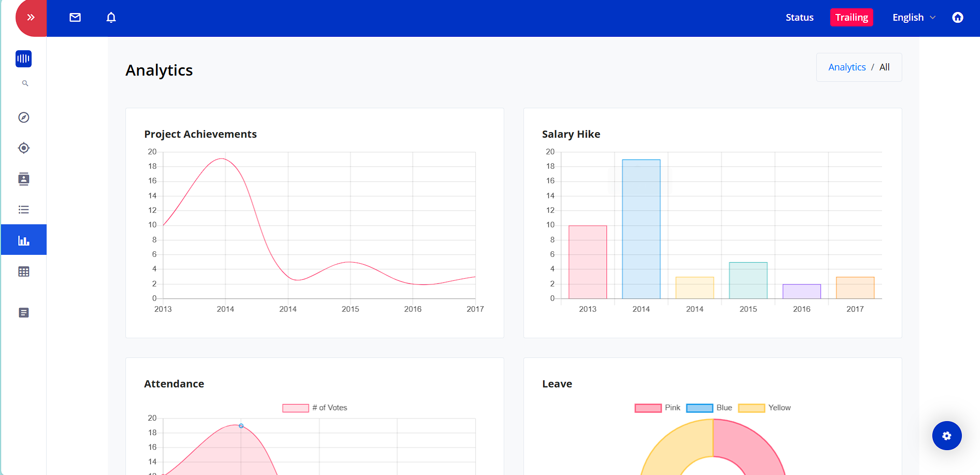980x475 pixels.
Task: Click the Leave heading
Action: (x=557, y=384)
